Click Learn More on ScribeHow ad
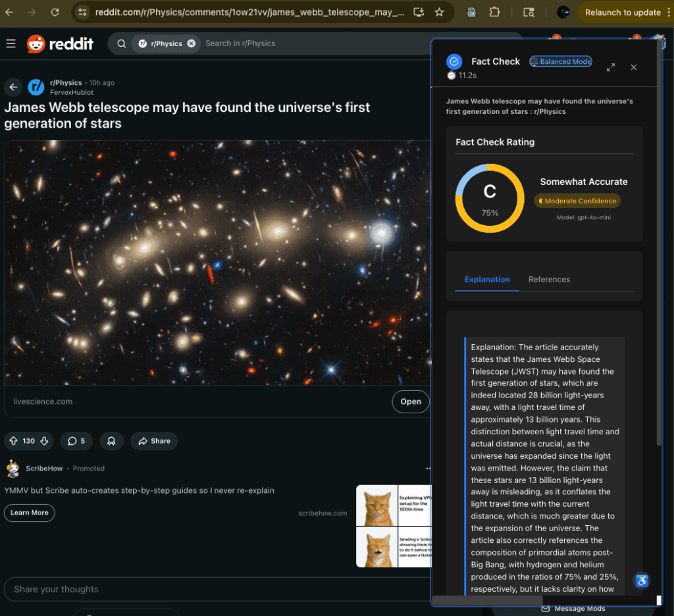 30,513
